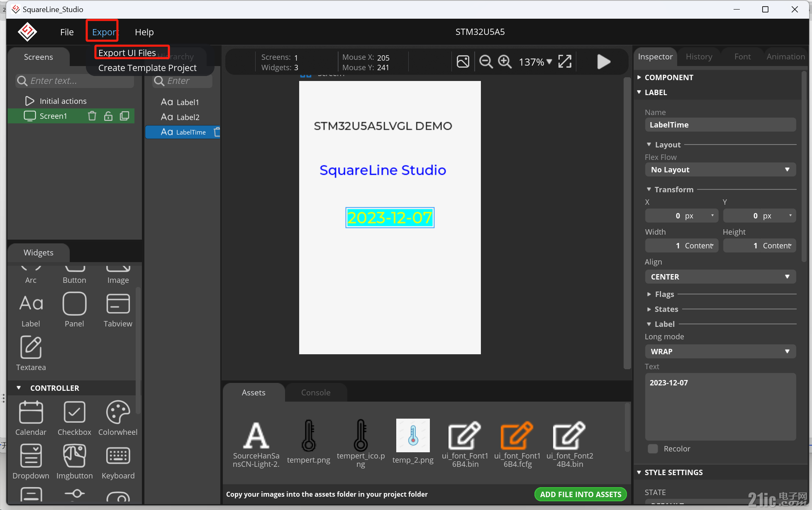This screenshot has width=812, height=510.
Task: Select the Checkbox widget
Action: pos(74,418)
